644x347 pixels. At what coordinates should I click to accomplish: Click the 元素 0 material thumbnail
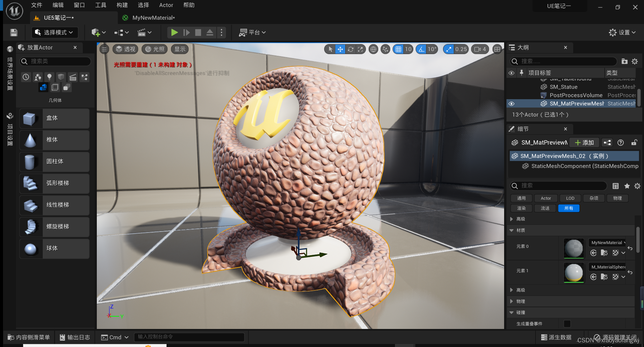click(574, 248)
